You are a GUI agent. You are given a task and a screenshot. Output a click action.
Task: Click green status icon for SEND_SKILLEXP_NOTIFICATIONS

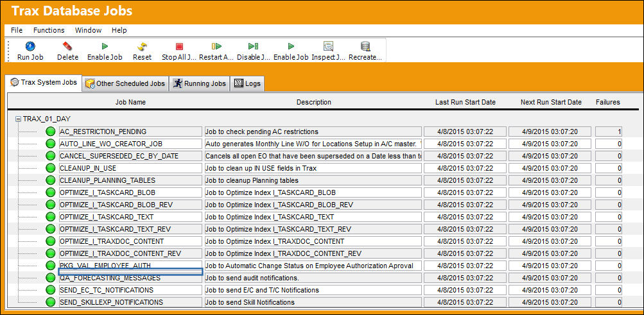(x=51, y=302)
